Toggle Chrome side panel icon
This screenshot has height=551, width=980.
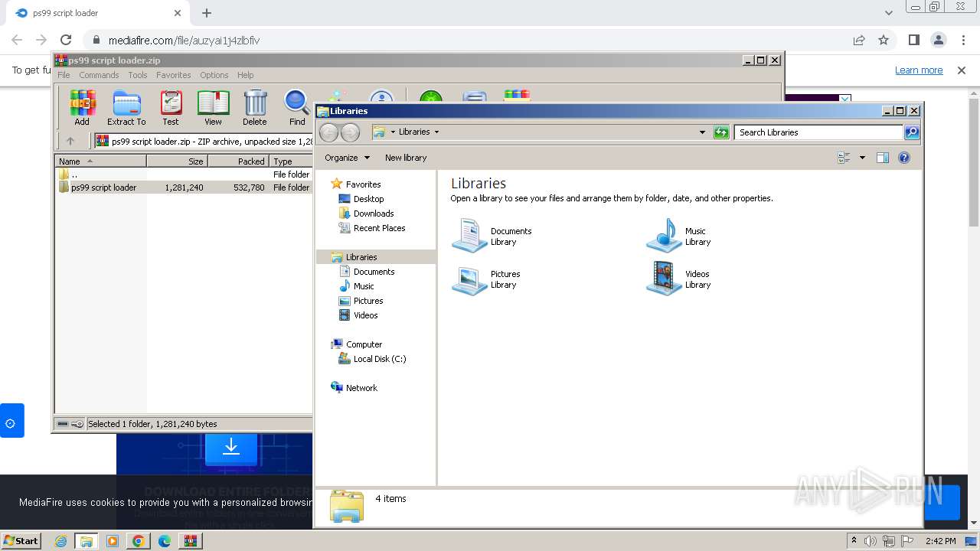click(914, 40)
